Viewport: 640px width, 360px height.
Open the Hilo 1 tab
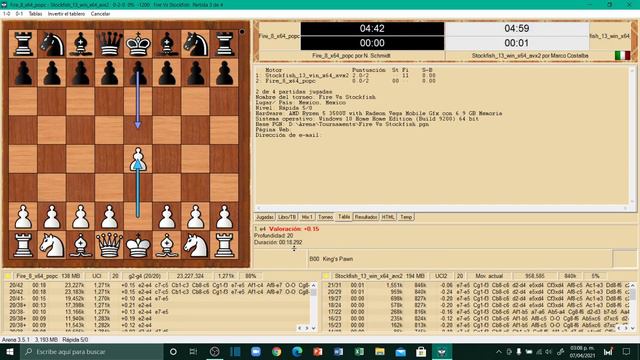pos(307,217)
